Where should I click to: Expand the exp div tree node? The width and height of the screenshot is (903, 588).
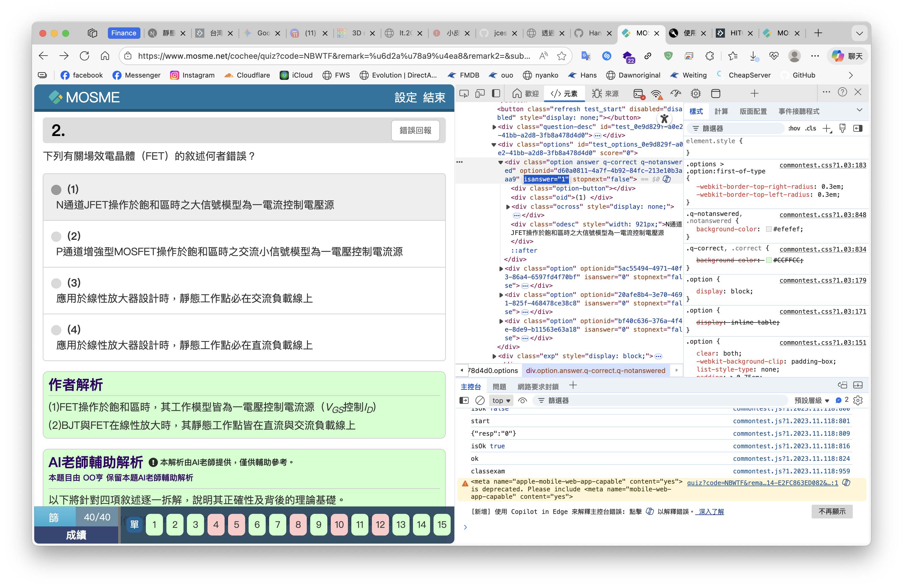[494, 356]
